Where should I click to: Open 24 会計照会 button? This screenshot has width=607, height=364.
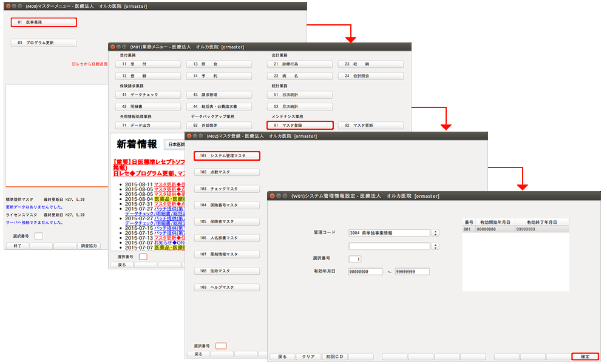pyautogui.click(x=371, y=76)
